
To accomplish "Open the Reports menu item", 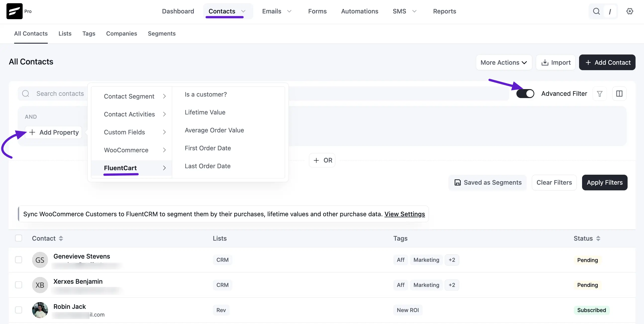I will [445, 11].
